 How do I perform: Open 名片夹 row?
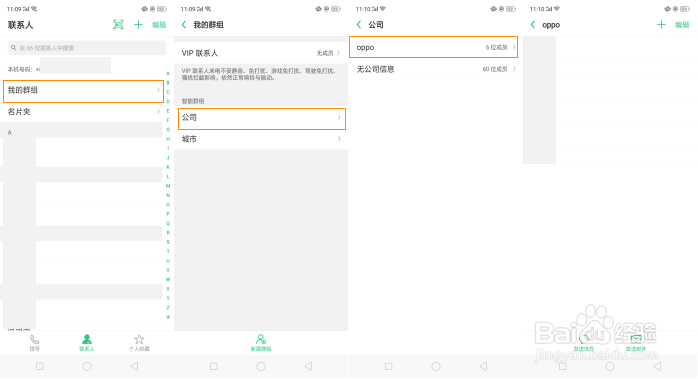pyautogui.click(x=84, y=111)
